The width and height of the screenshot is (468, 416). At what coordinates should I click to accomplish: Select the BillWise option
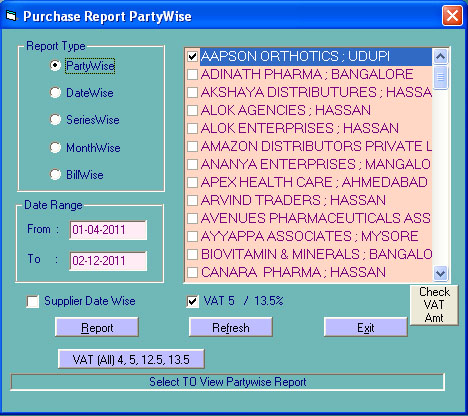[x=55, y=174]
